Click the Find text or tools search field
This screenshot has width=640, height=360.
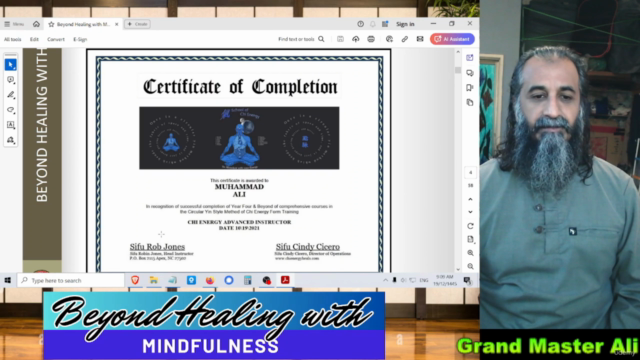301,39
